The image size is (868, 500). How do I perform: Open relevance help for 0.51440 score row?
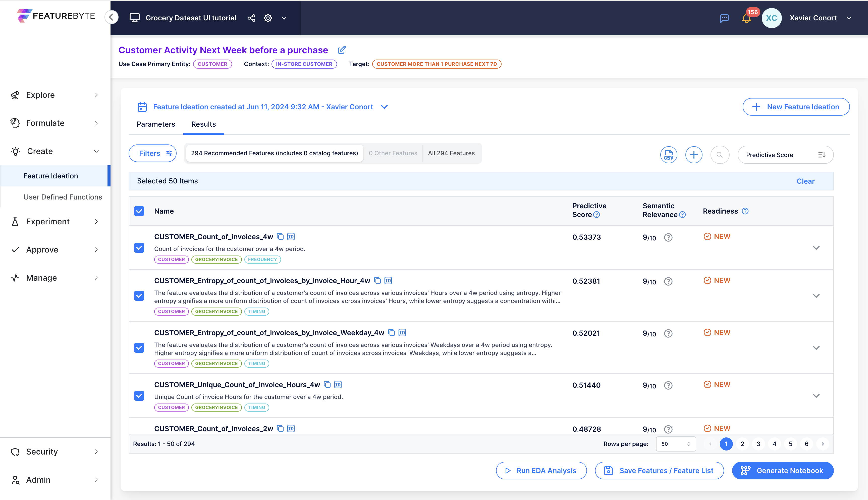668,385
